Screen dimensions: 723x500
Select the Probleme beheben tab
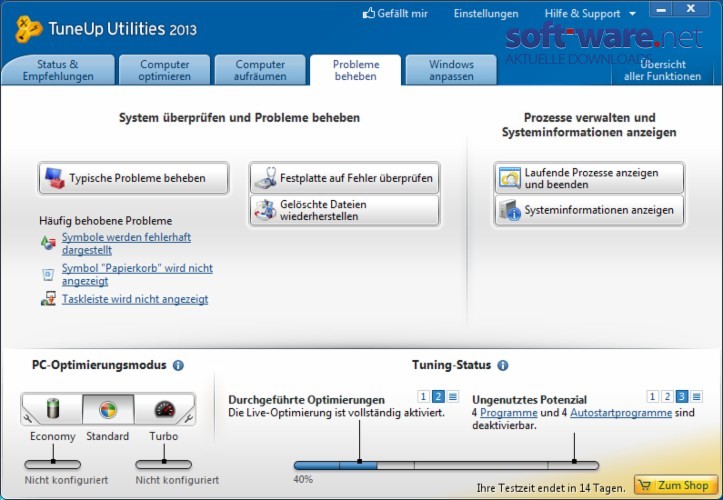[356, 70]
